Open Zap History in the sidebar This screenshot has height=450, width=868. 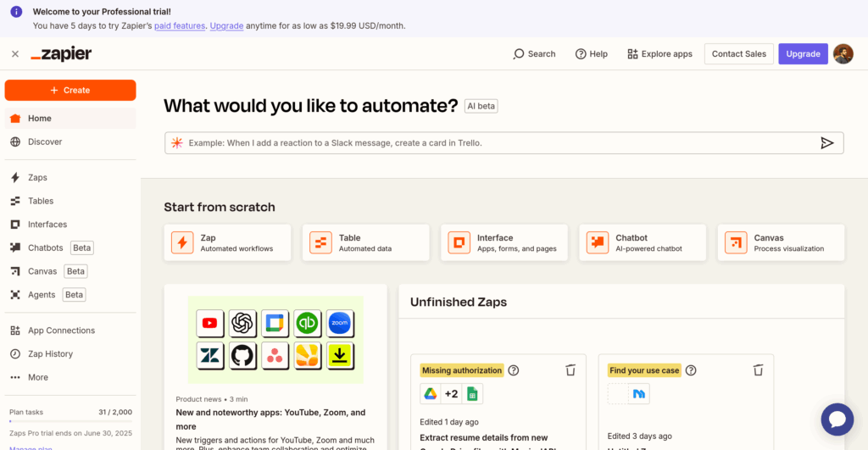tap(70, 353)
